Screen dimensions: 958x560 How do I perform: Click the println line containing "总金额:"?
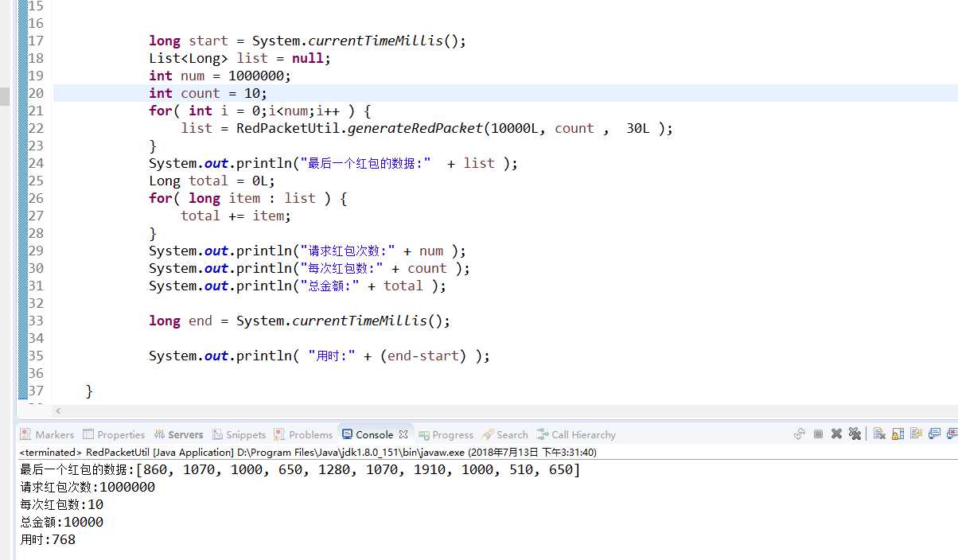[298, 286]
